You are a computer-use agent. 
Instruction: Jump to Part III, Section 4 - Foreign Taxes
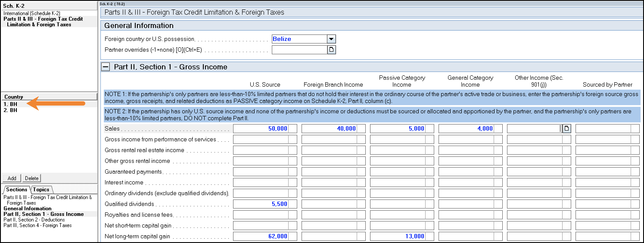[38, 225]
